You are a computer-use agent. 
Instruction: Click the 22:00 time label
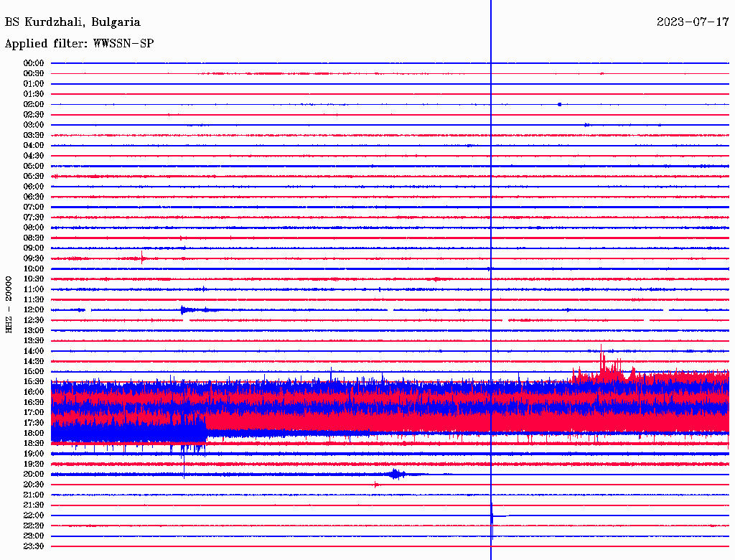(34, 515)
